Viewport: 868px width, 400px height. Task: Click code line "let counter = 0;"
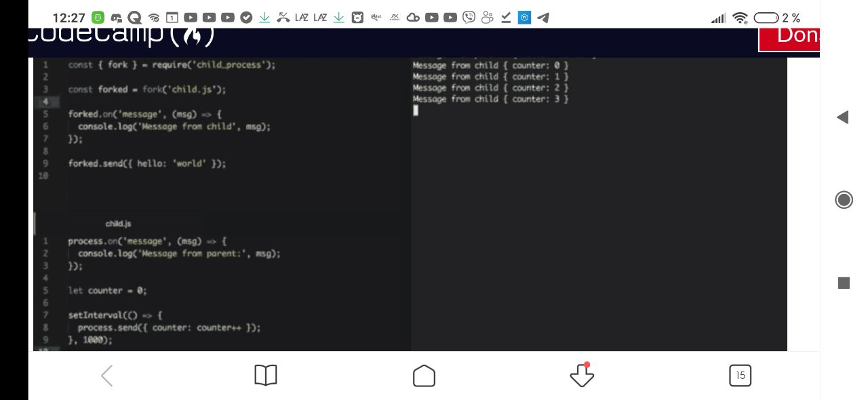(x=107, y=290)
